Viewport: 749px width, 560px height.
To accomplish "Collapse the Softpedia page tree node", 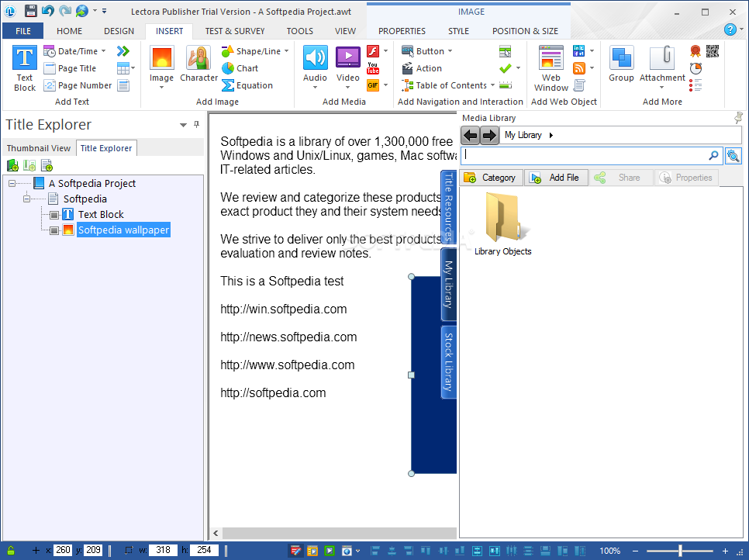I will click(x=26, y=199).
